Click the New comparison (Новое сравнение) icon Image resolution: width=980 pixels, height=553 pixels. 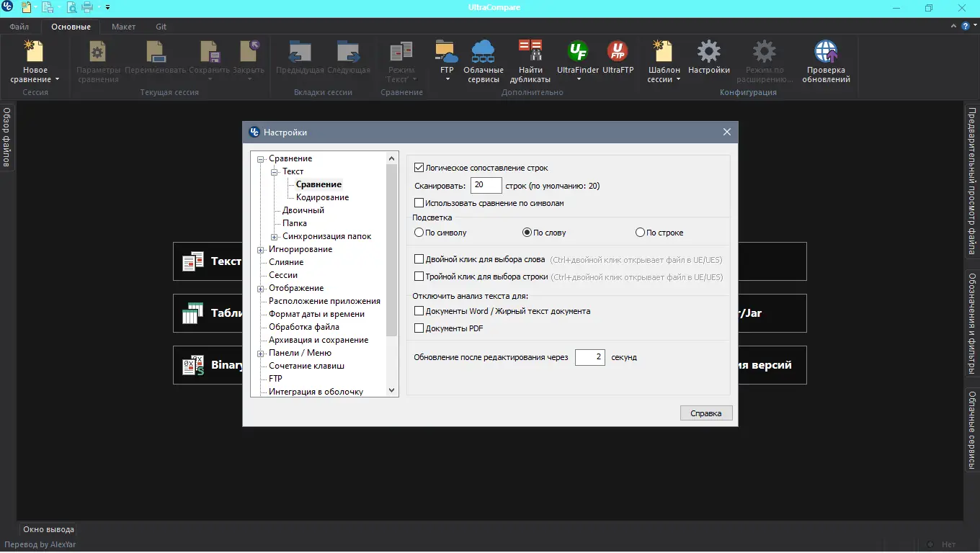point(34,52)
